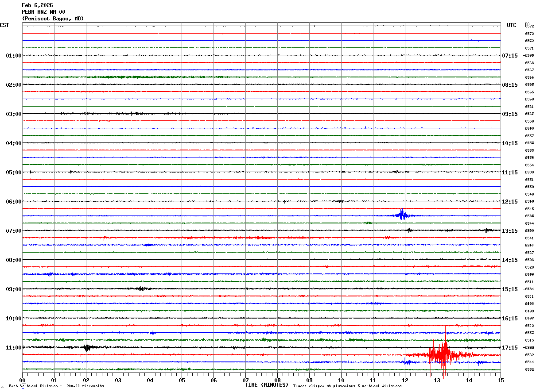Click the "Each Vertical Division = 200.00 microvolts" note
This screenshot has width=536, height=392.
[x=56, y=386]
